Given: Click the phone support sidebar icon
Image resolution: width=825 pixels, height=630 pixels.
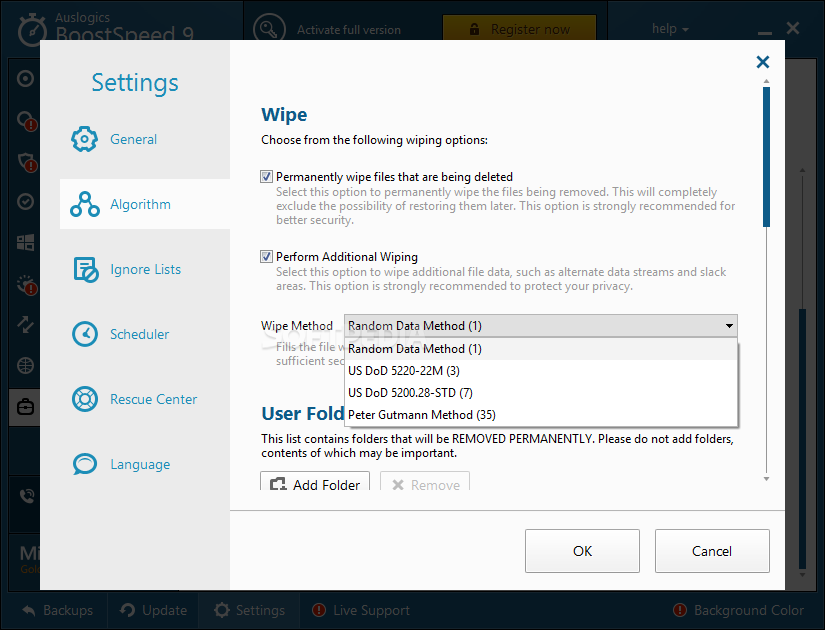Looking at the screenshot, I should pos(26,496).
